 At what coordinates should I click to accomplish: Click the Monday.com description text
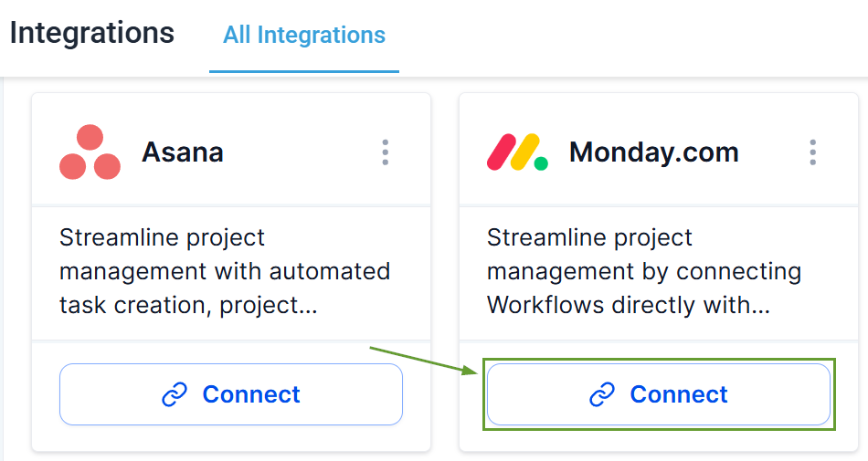pos(643,272)
